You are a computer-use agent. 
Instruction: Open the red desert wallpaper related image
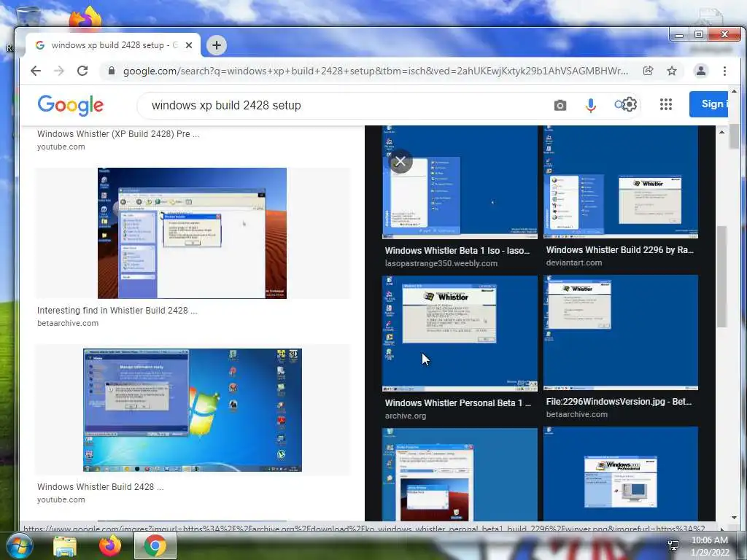(460, 475)
